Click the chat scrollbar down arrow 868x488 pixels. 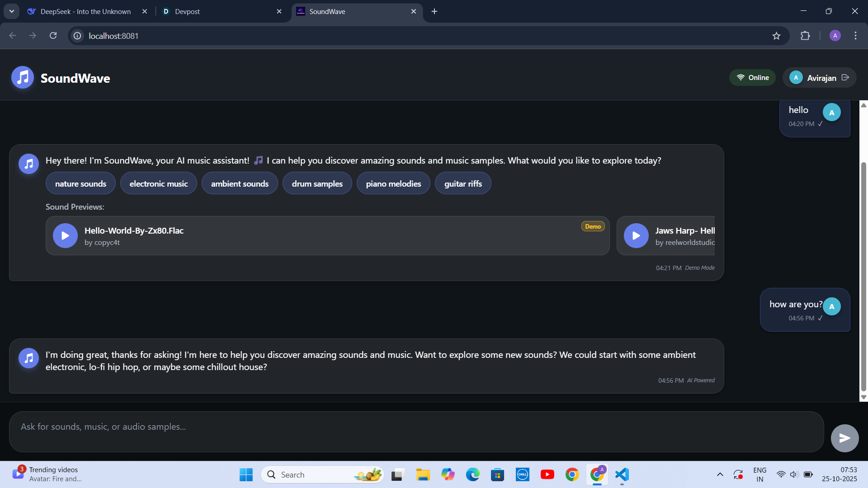(863, 397)
